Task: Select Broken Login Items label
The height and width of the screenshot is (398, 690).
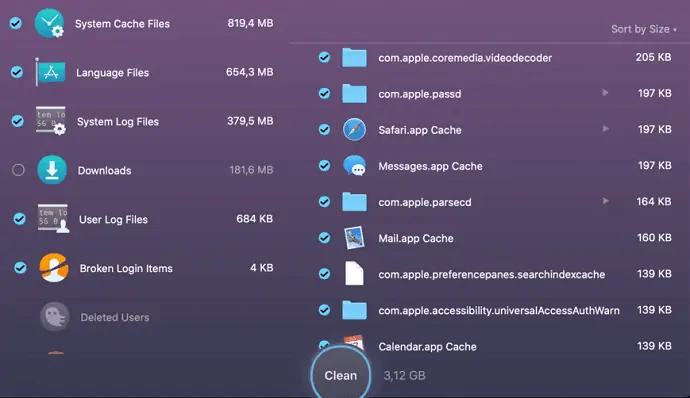Action: click(x=126, y=268)
